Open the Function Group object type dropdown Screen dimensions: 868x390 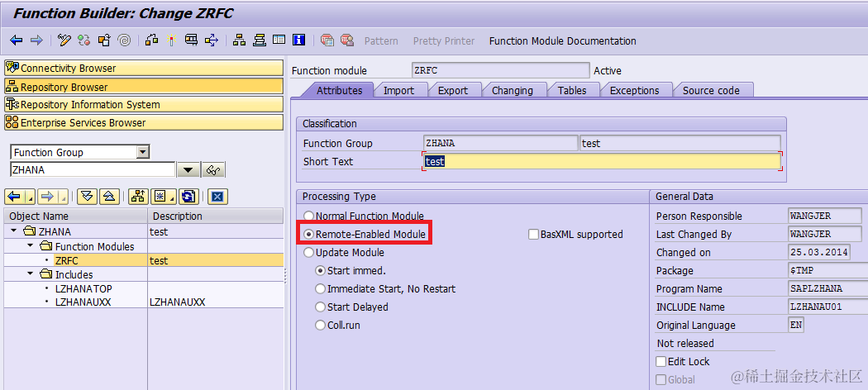(x=143, y=152)
